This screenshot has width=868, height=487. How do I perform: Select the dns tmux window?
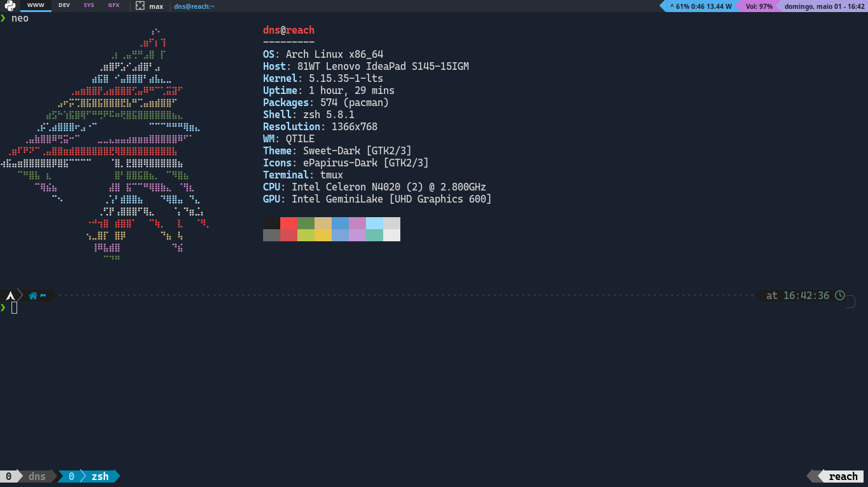click(x=37, y=476)
